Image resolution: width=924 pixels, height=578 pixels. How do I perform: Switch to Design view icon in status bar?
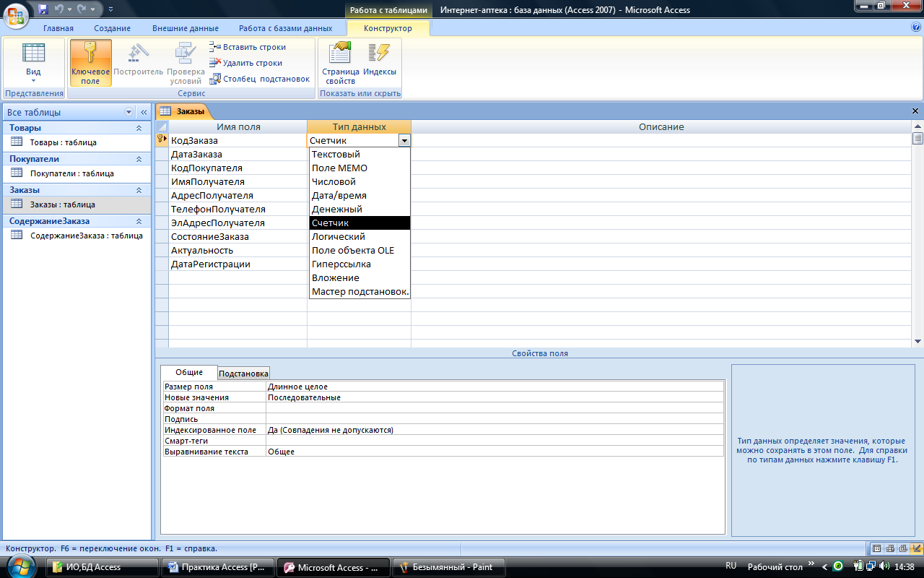tap(916, 548)
